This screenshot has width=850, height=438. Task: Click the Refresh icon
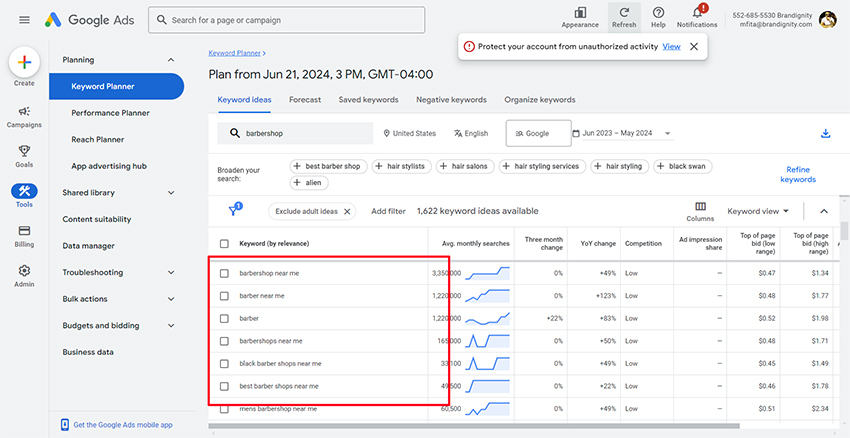624,17
